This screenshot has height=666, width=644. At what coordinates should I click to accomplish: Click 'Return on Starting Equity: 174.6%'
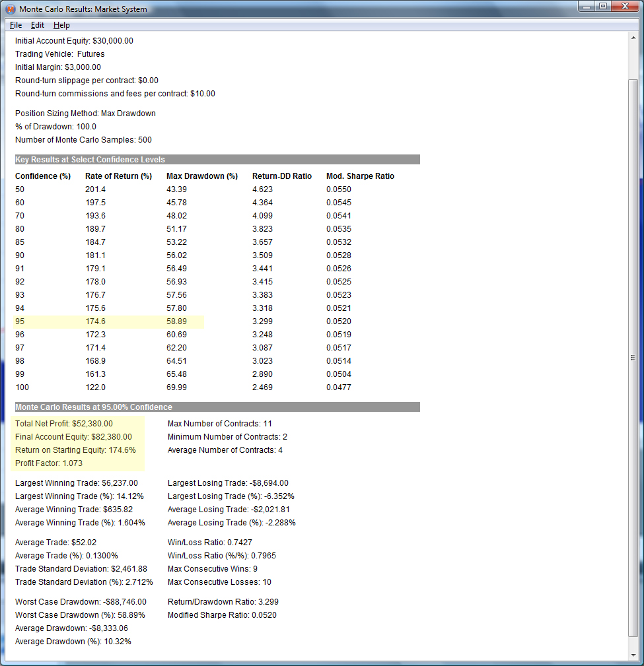(75, 450)
